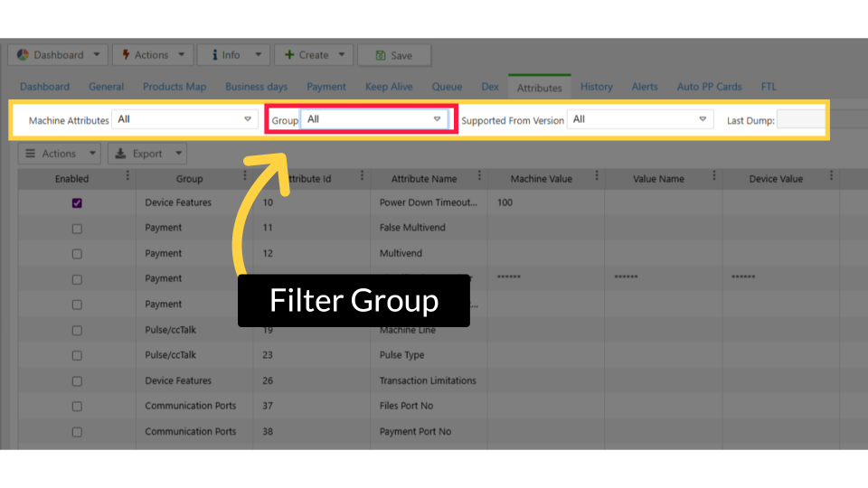Sort by the Value Name column header

click(x=658, y=179)
